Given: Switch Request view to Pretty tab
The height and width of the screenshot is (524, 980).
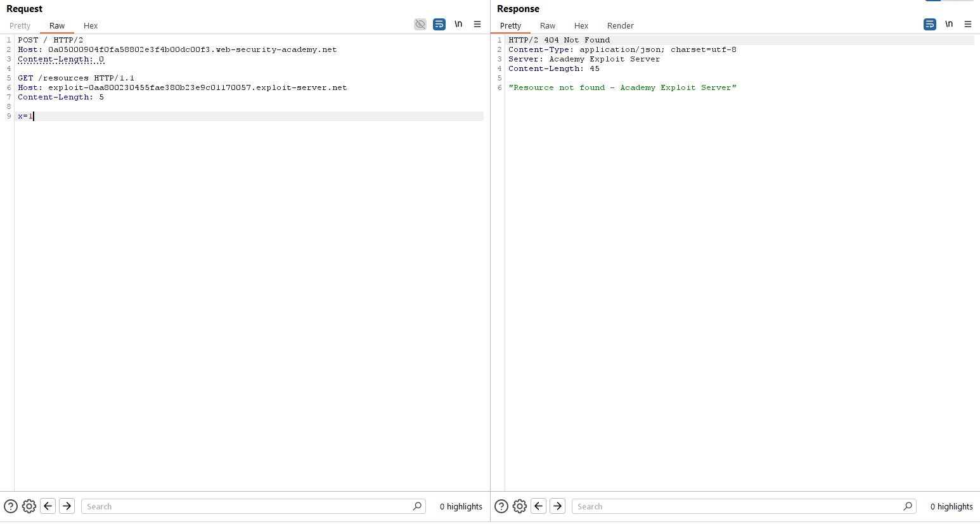Looking at the screenshot, I should (x=20, y=26).
